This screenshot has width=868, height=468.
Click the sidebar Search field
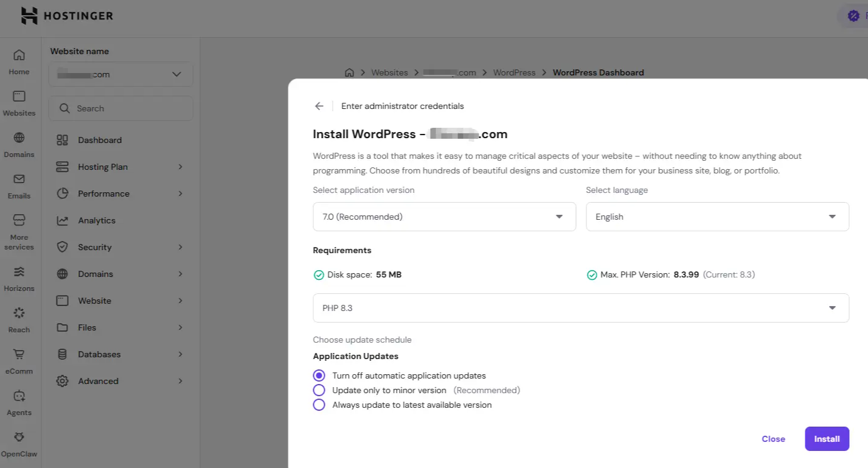[x=121, y=108]
